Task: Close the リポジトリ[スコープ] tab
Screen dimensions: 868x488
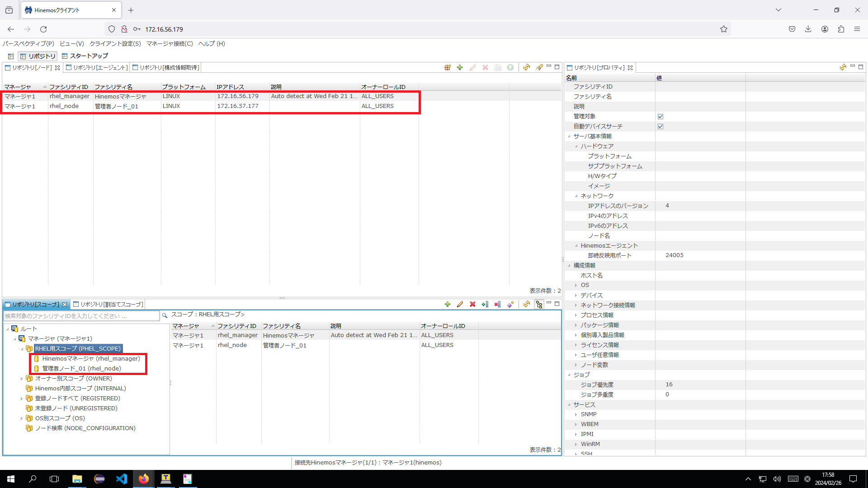Action: tap(65, 305)
